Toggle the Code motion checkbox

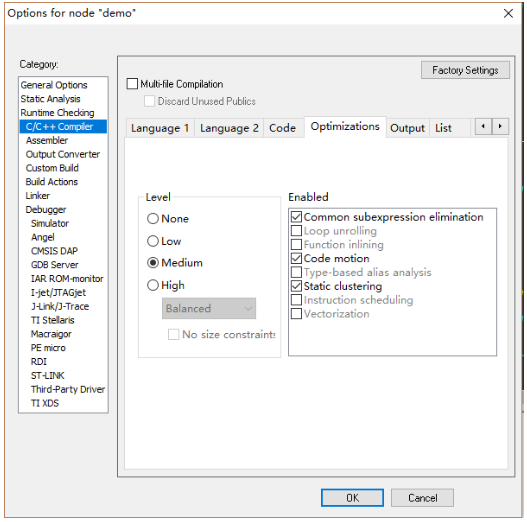[296, 258]
